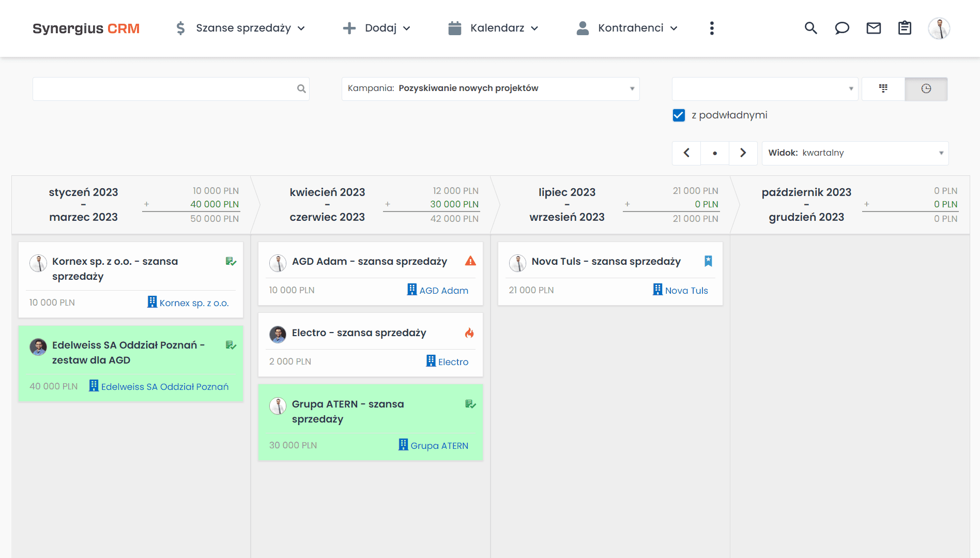Go to the next quarter period
This screenshot has width=980, height=558.
(743, 153)
